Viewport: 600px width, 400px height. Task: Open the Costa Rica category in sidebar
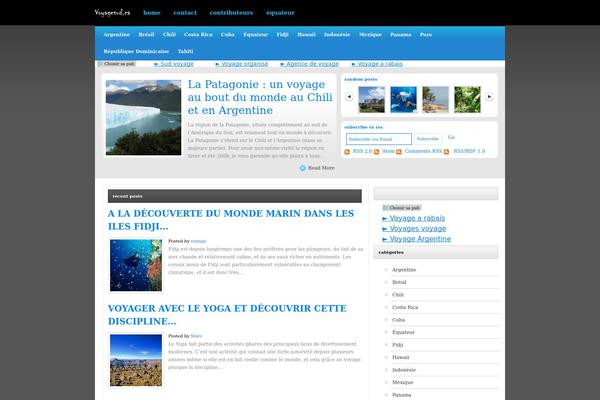click(x=405, y=307)
